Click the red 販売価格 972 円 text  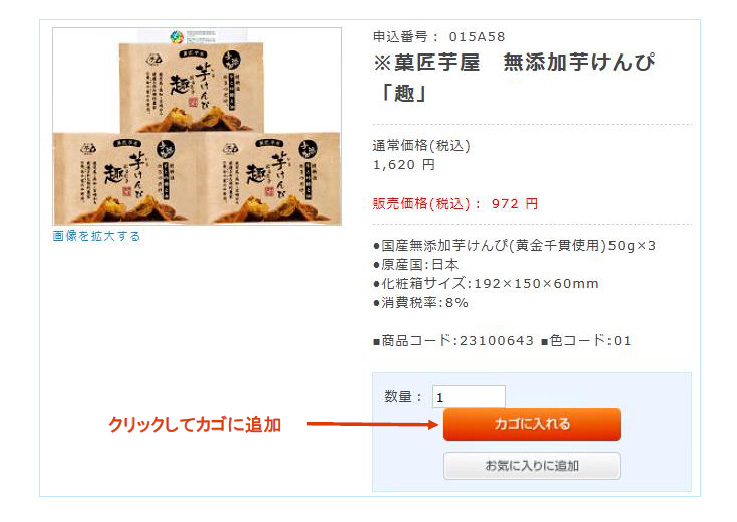455,203
